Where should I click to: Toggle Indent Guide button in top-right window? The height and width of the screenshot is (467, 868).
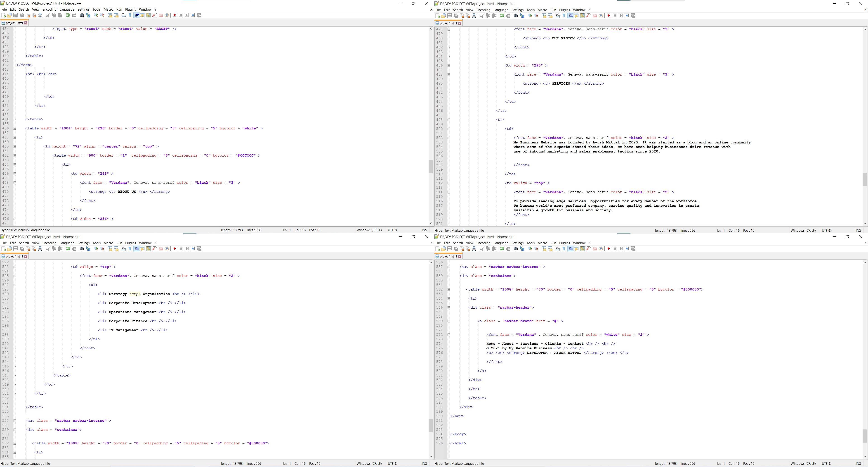pyautogui.click(x=571, y=16)
